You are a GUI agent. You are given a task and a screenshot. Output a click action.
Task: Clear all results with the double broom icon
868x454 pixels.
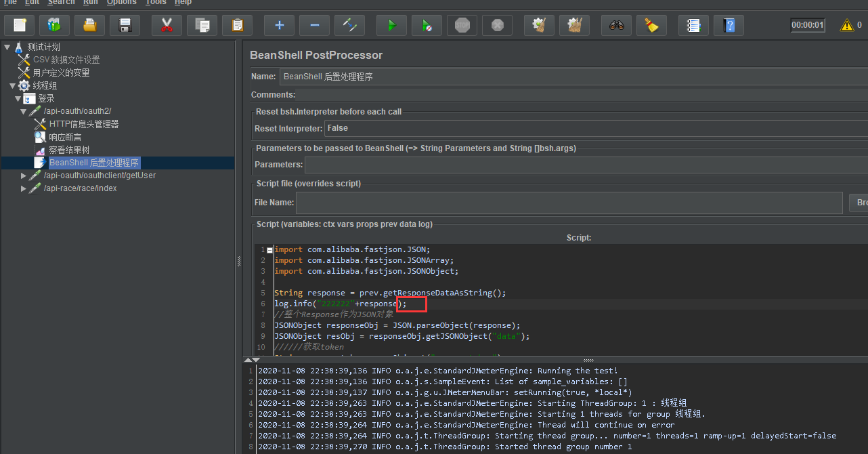pyautogui.click(x=574, y=26)
